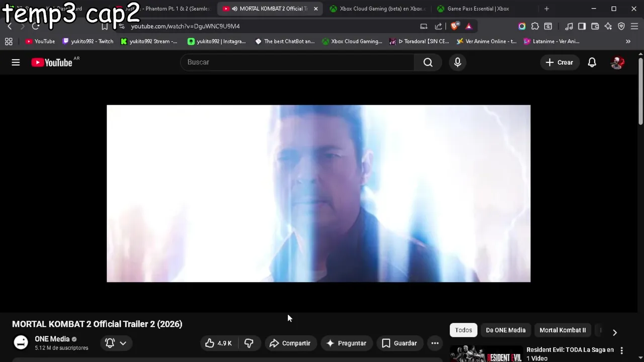Click the Buscar search field
The image size is (644, 362).
click(x=297, y=62)
